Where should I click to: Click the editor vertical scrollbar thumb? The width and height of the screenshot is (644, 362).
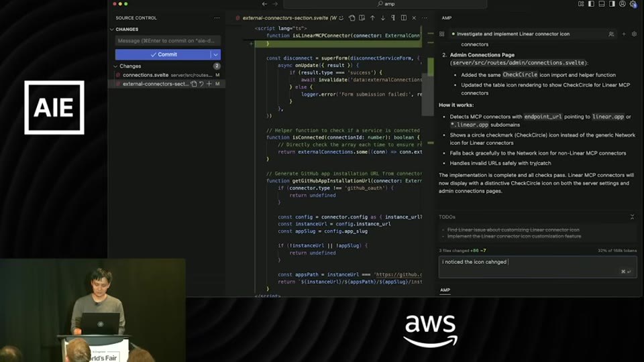pyautogui.click(x=431, y=66)
